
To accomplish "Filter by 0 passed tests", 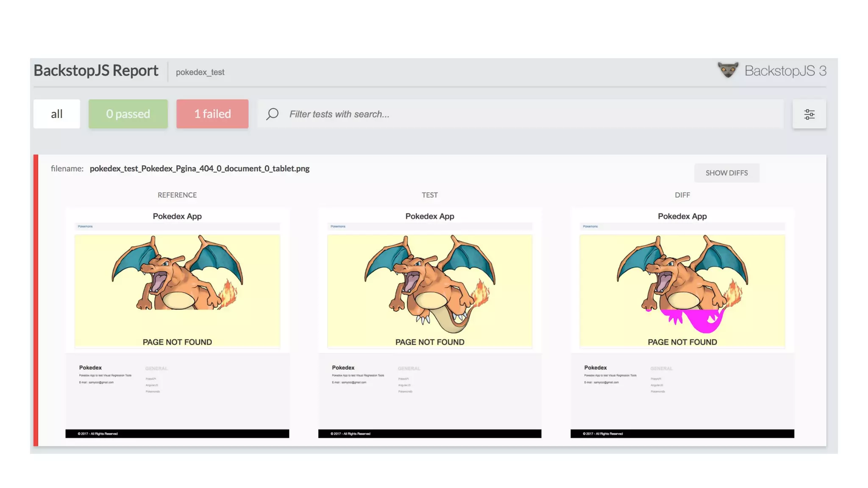I will [x=128, y=114].
